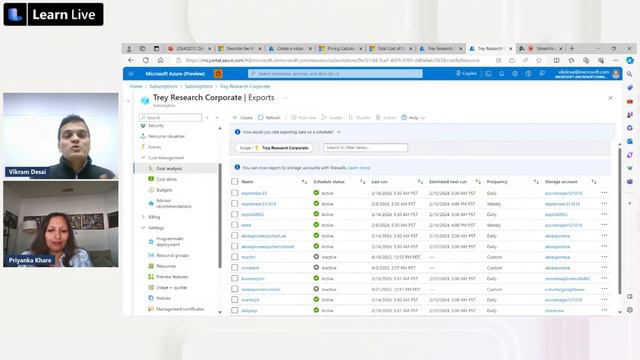Open Edge Copilot sidebar icon

pyautogui.click(x=630, y=60)
